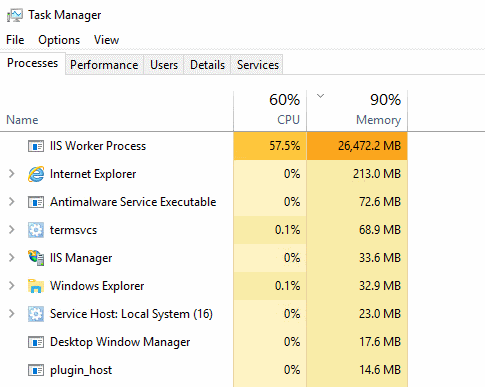Select the plugin_host process icon

pos(36,370)
